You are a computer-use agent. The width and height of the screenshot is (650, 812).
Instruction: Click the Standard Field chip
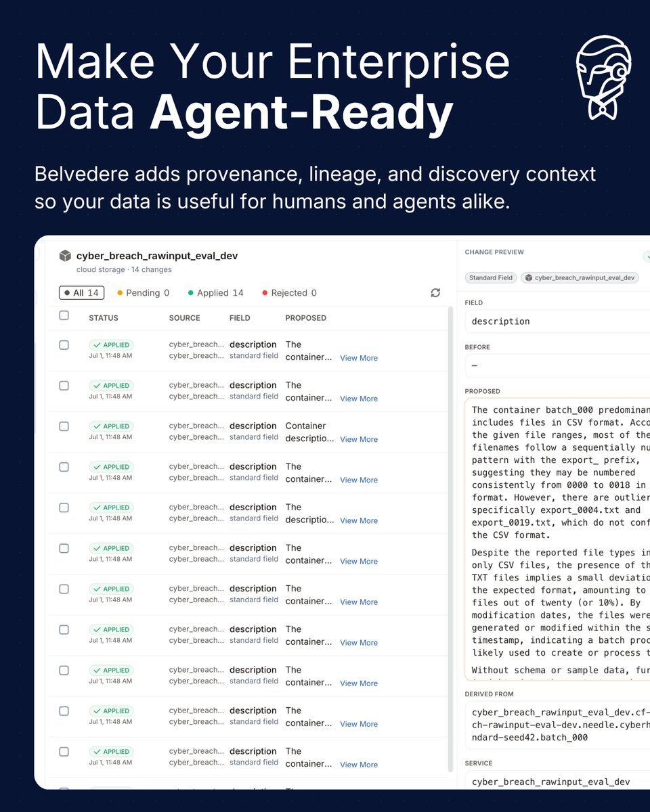pyautogui.click(x=491, y=277)
